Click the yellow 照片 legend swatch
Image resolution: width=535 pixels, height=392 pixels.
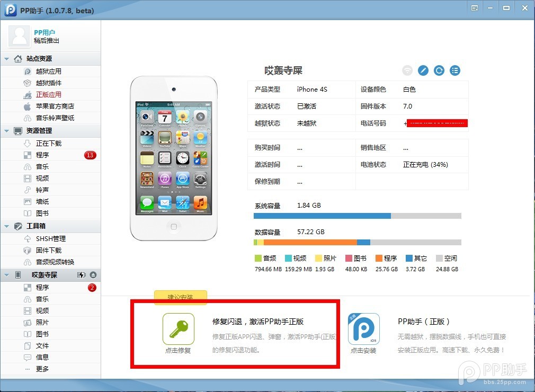(x=318, y=259)
